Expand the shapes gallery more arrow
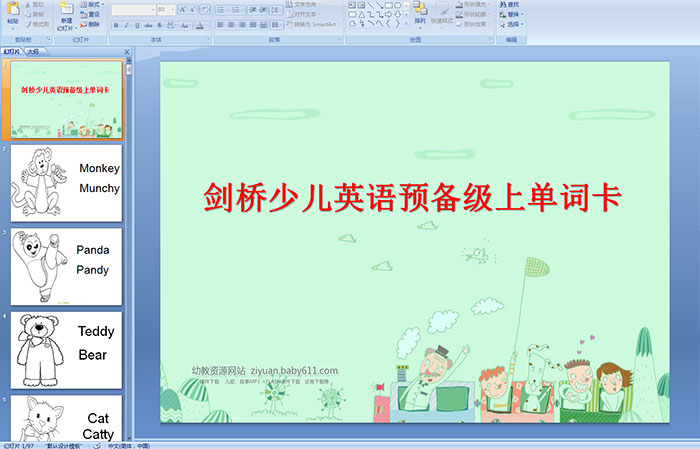Viewport: 700px width, 449px height. tap(406, 23)
